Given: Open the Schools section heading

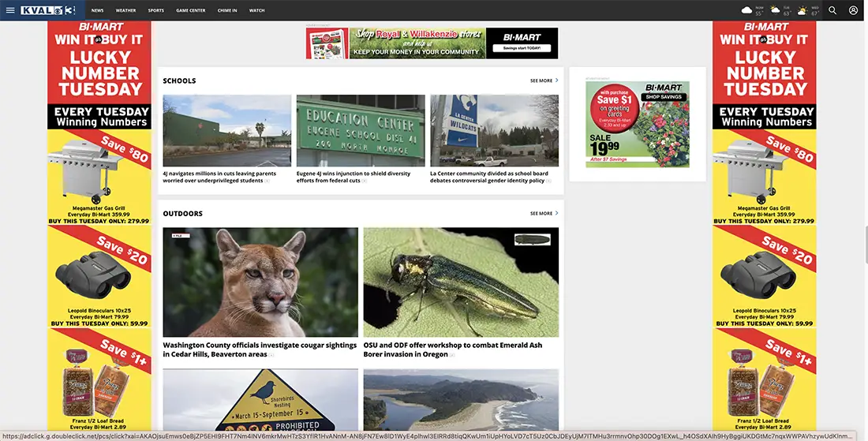Looking at the screenshot, I should point(179,80).
